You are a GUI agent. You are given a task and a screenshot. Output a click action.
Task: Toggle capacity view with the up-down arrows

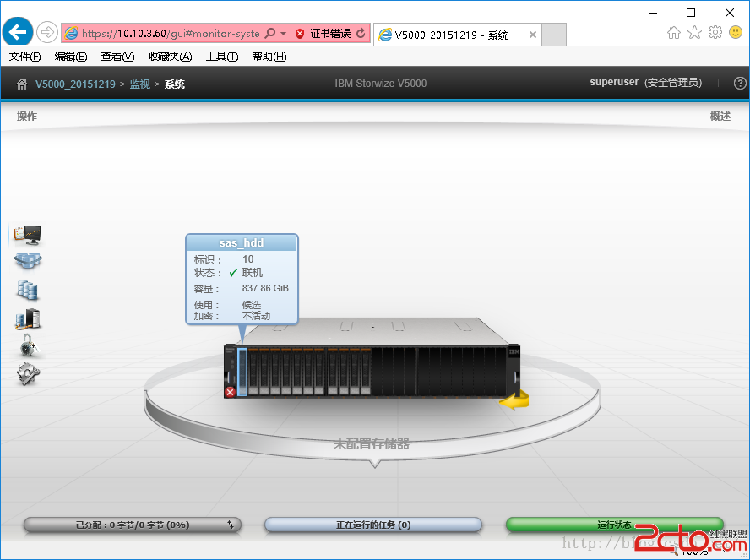click(x=231, y=525)
